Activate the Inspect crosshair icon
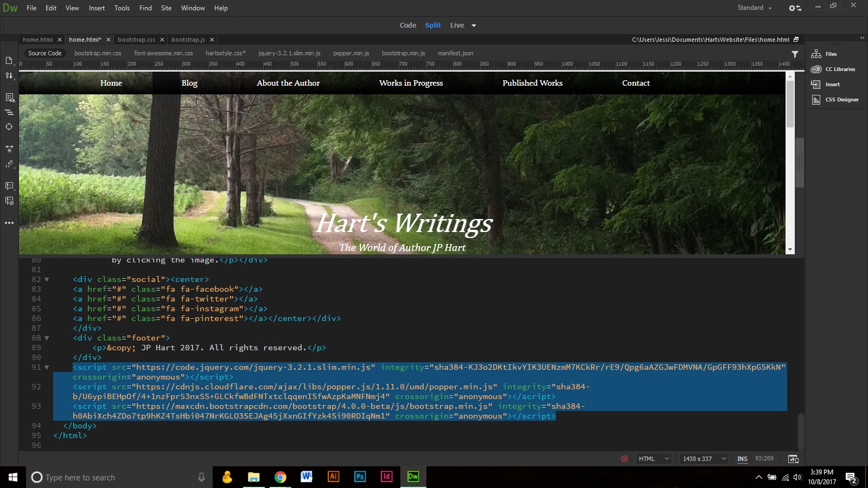The image size is (868, 488). coord(9,127)
